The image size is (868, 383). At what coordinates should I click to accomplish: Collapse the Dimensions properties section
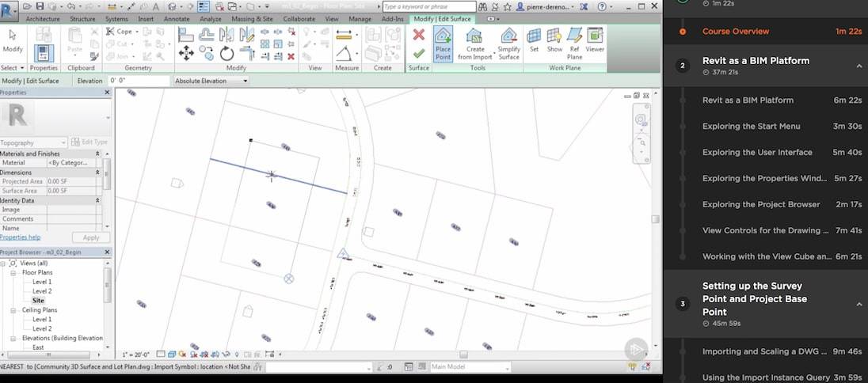(97, 173)
